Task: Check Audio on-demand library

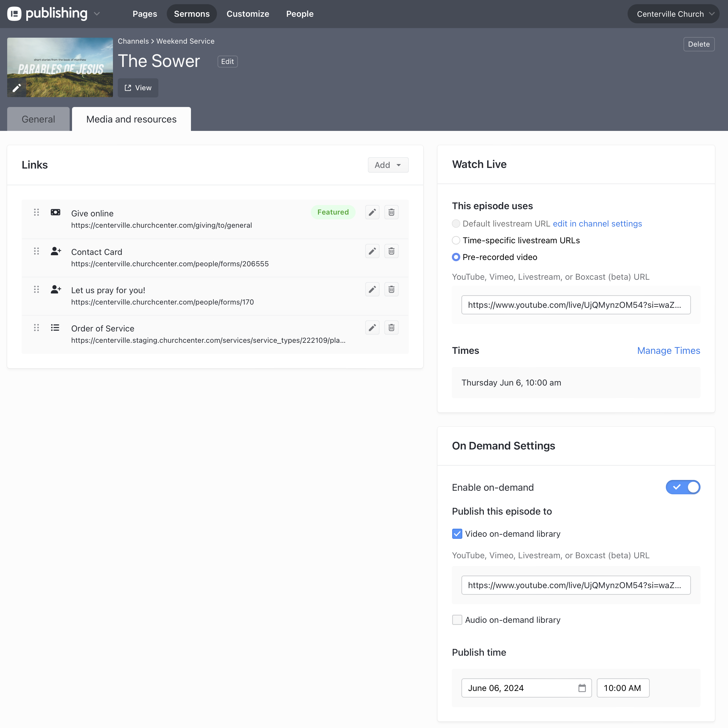Action: [x=457, y=620]
